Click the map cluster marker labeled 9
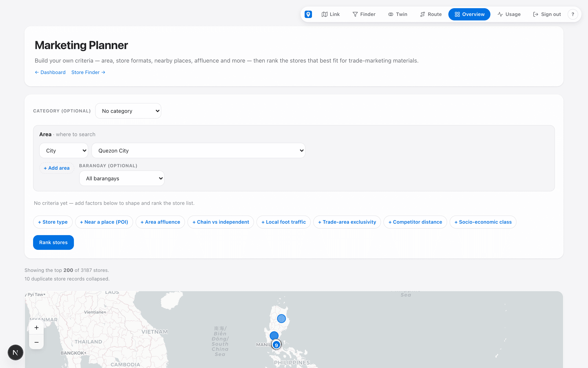 pos(276,345)
